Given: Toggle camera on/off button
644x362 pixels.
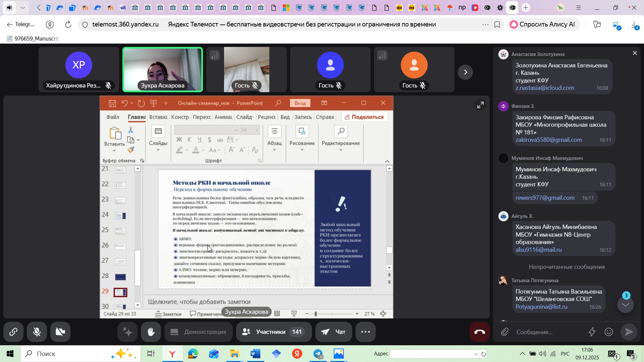Looking at the screenshot, I should pos(60,332).
